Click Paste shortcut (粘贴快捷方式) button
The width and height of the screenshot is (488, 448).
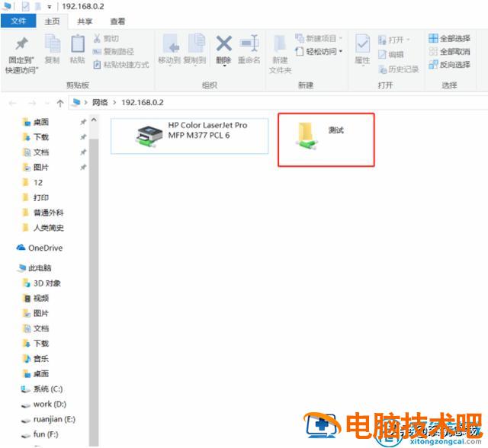click(121, 64)
